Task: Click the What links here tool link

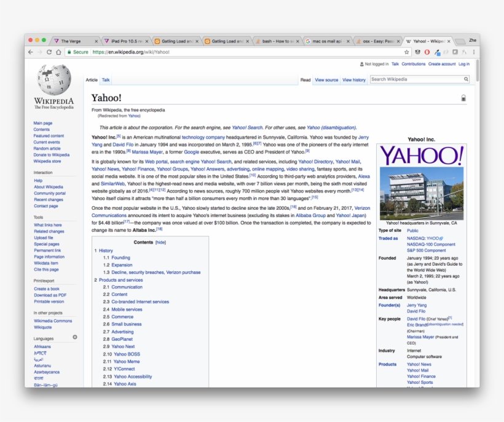Action: (48, 225)
